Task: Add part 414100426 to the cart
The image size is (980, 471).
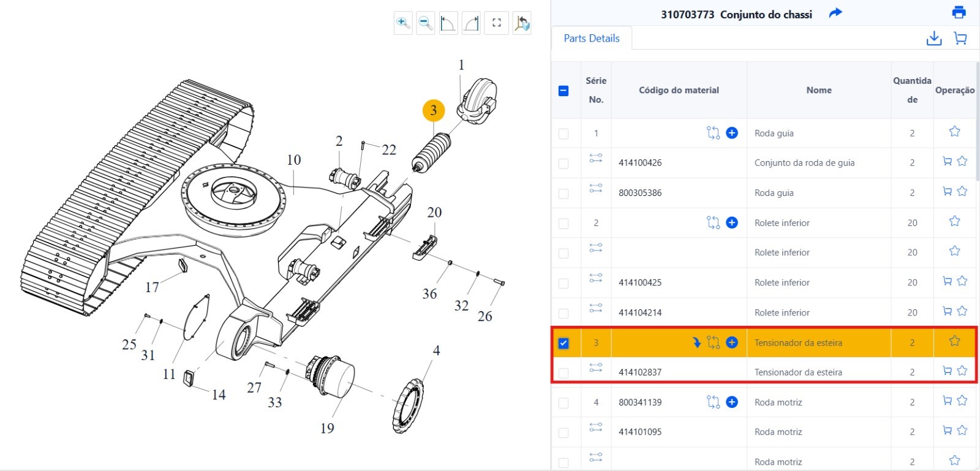Action: pyautogui.click(x=947, y=162)
